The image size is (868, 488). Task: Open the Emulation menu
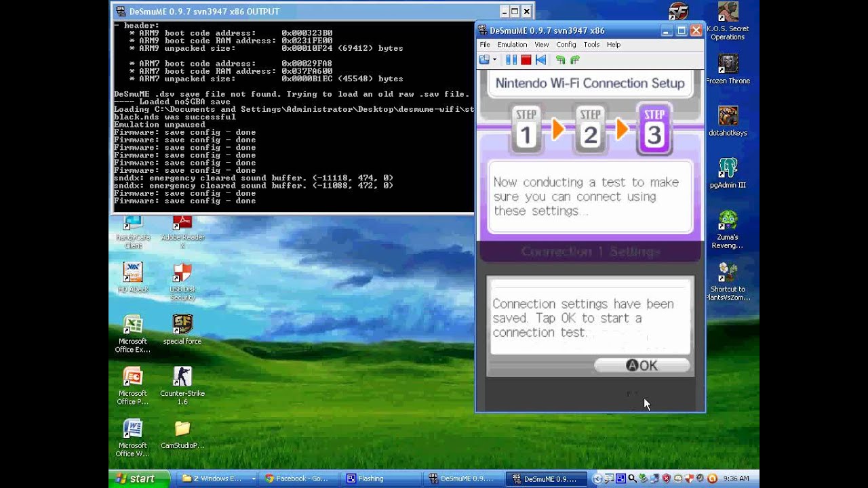(x=512, y=45)
